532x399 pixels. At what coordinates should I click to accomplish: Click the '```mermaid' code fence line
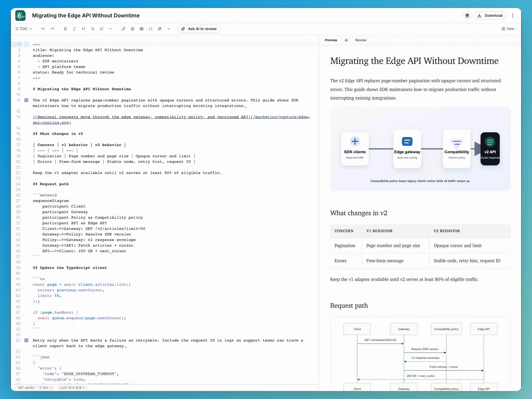[45, 195]
